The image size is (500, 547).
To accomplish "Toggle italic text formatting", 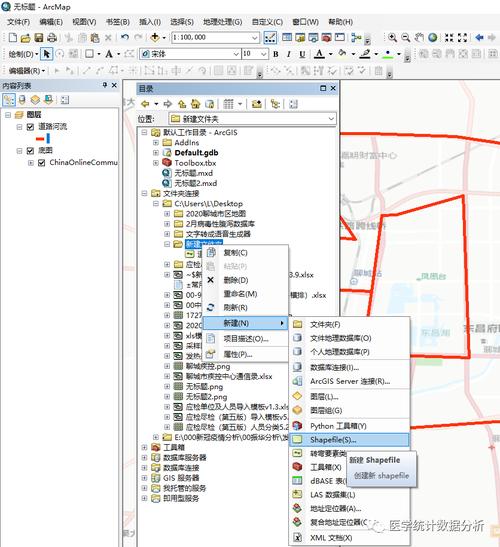I will [x=289, y=54].
